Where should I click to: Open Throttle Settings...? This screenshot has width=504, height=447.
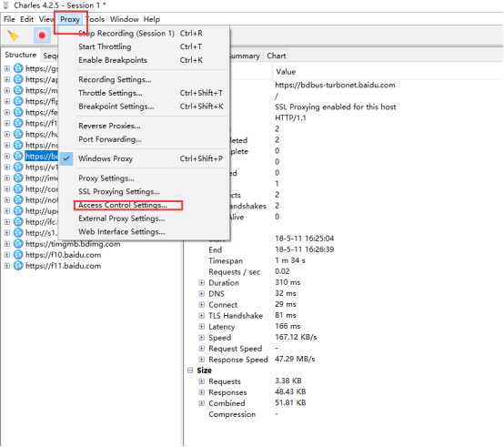[145, 93]
